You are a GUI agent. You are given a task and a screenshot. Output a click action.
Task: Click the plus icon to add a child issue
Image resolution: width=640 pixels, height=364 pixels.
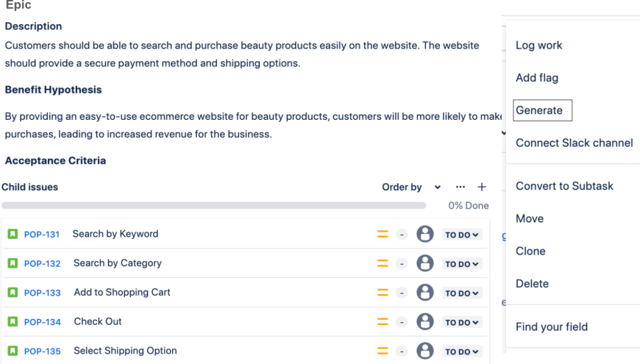[482, 187]
